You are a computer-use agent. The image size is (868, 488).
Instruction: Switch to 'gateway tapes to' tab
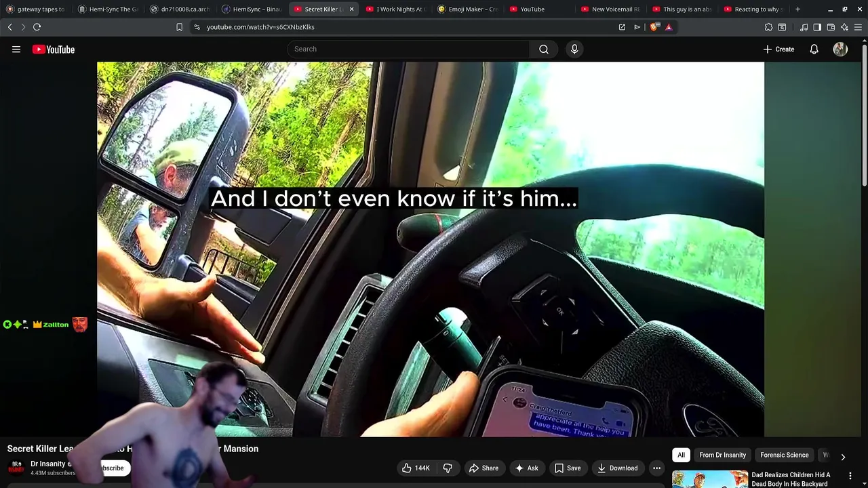(x=36, y=9)
